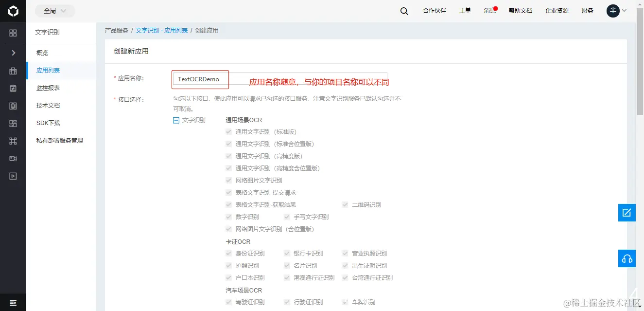The width and height of the screenshot is (644, 311).
Task: Toggle the 身份证识别 checkbox
Action: (x=228, y=253)
